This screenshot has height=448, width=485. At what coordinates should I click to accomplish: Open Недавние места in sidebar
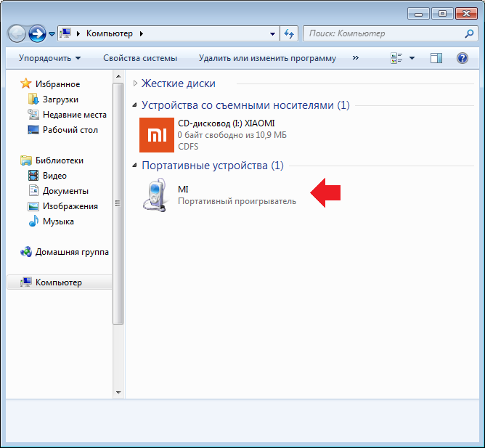(x=75, y=115)
